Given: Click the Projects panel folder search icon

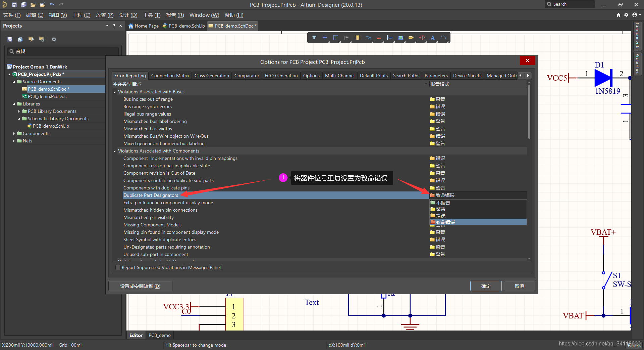Looking at the screenshot, I should click(x=31, y=39).
